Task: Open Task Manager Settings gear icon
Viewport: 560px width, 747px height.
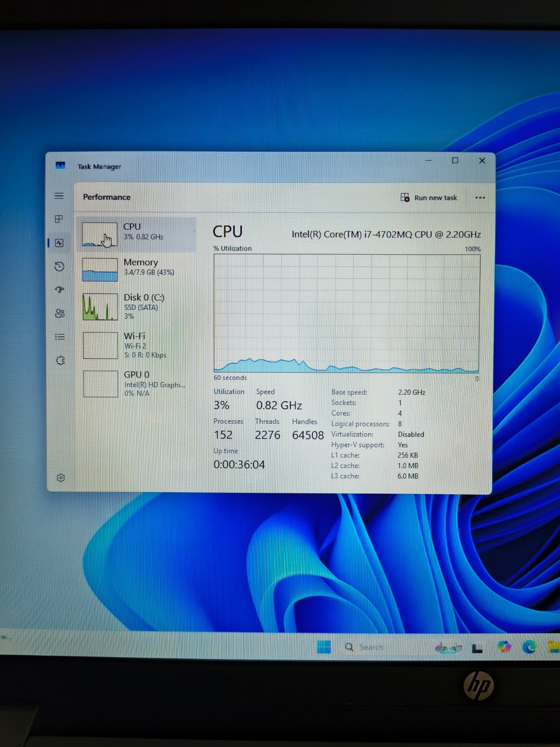Action: pyautogui.click(x=61, y=478)
